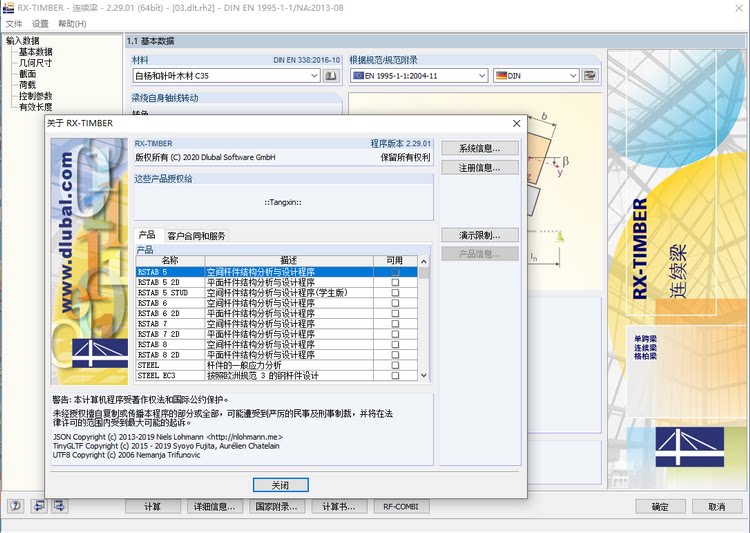Toggle the 可用 checkbox for RSTAB 6

(x=395, y=303)
